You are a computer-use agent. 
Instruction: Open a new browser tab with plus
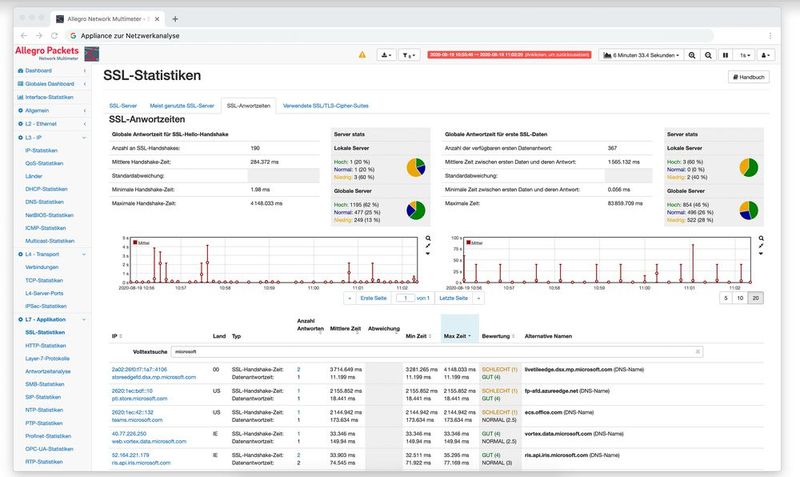click(175, 18)
